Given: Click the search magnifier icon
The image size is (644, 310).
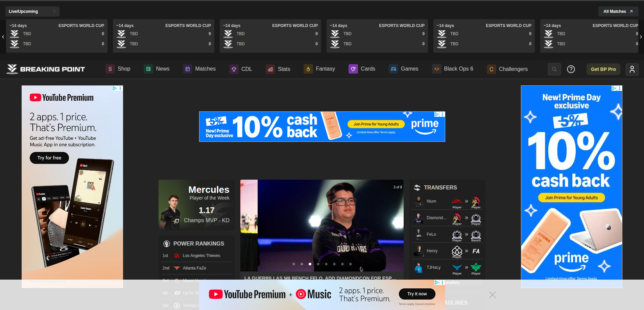Looking at the screenshot, I should tap(554, 69).
